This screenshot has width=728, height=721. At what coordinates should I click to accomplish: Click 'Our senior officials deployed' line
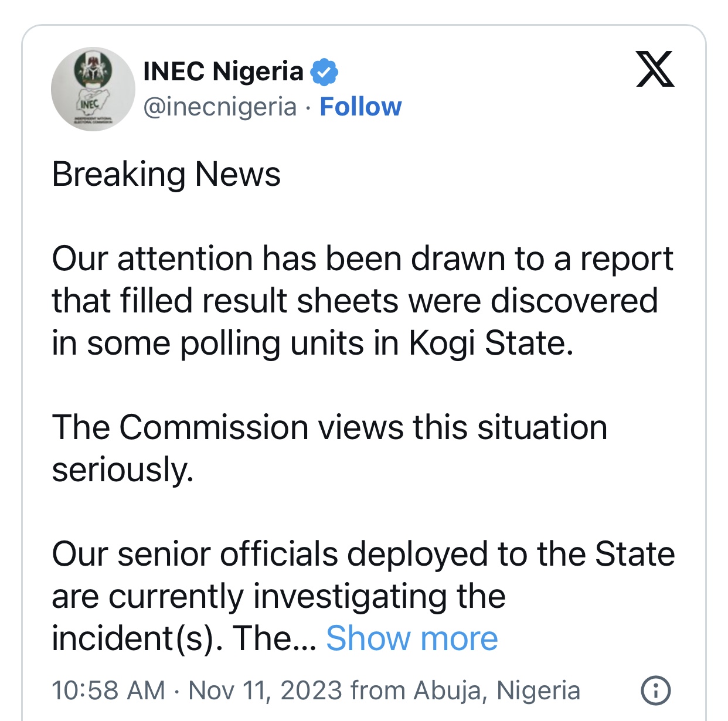pyautogui.click(x=363, y=554)
